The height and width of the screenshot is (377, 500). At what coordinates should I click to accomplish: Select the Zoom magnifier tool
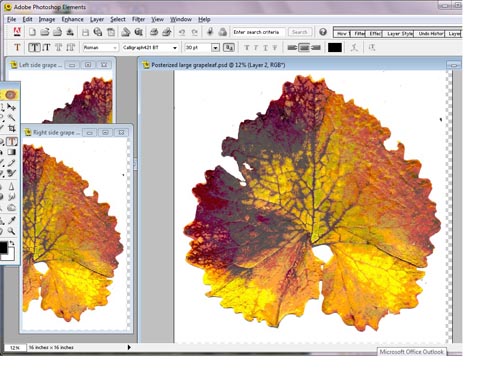point(12,231)
